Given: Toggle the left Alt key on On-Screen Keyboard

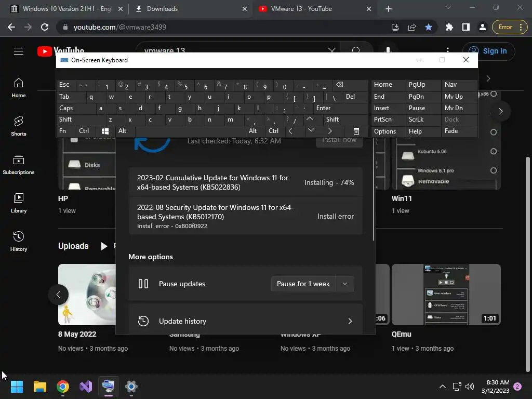Looking at the screenshot, I should (x=125, y=131).
